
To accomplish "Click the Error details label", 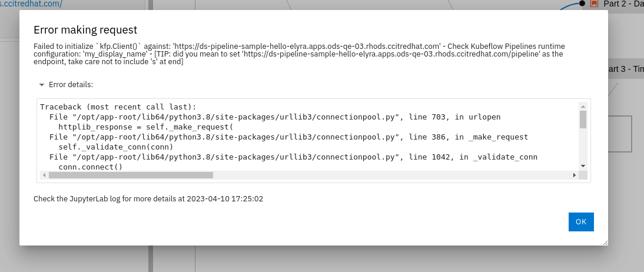I will (x=71, y=85).
